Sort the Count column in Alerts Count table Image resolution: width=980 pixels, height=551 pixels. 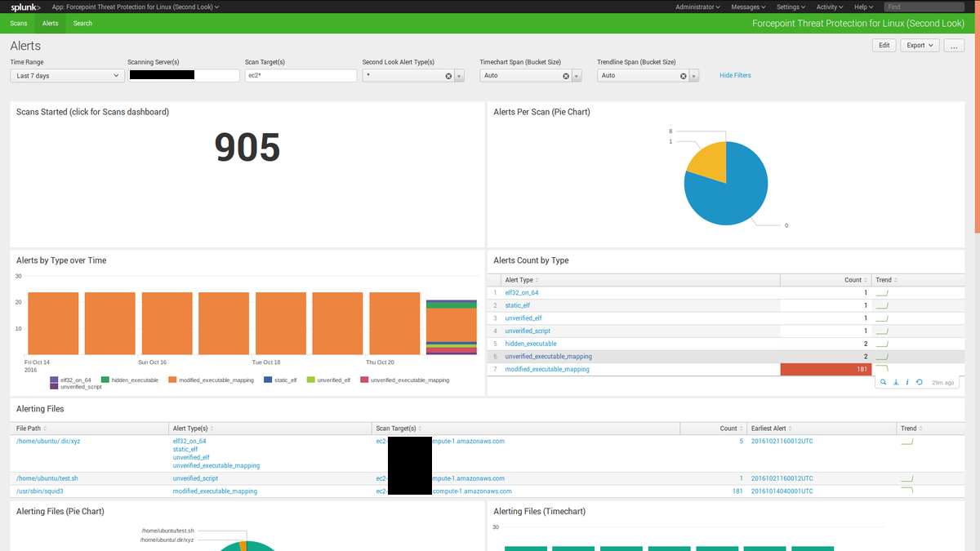[854, 279]
